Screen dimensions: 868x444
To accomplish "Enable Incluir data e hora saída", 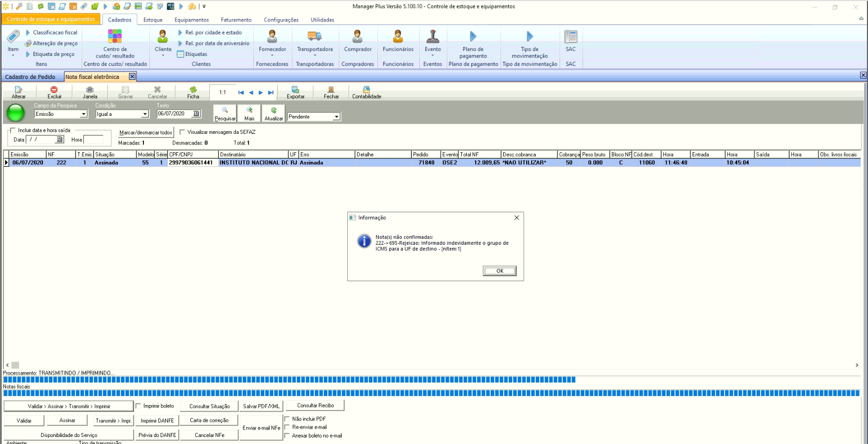I will 13,130.
